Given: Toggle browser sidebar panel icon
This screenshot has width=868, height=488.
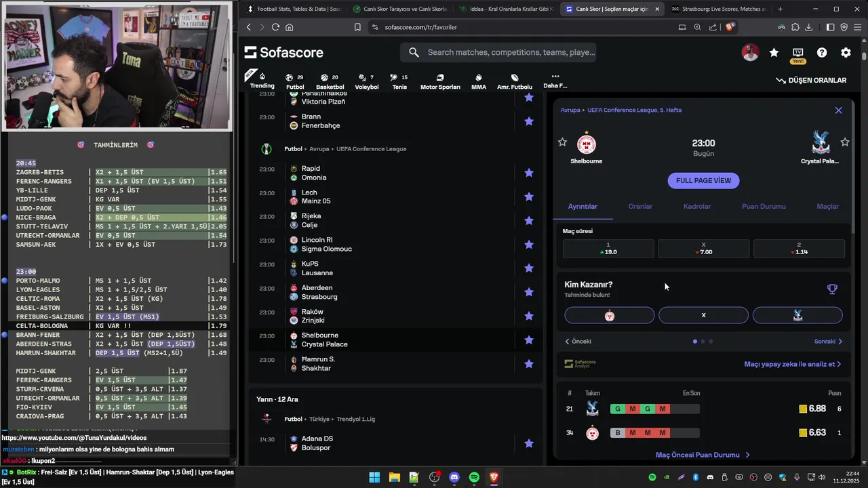Looking at the screenshot, I should (830, 27).
